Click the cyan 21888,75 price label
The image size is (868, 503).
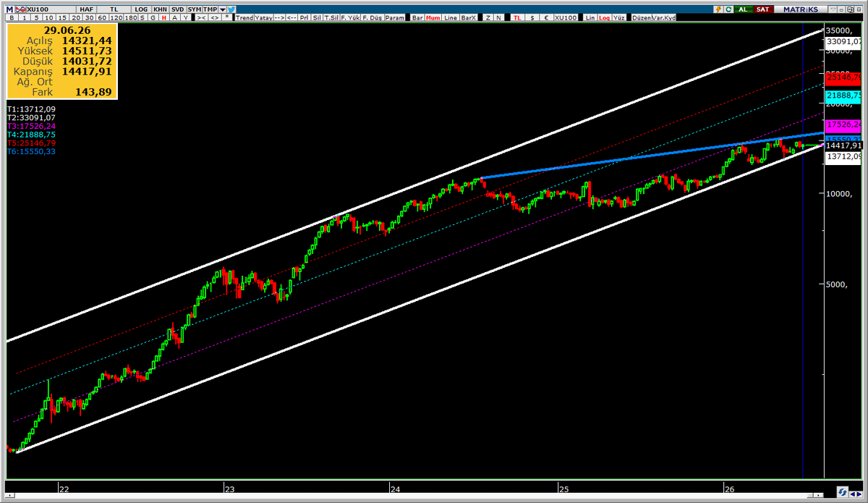coord(843,96)
